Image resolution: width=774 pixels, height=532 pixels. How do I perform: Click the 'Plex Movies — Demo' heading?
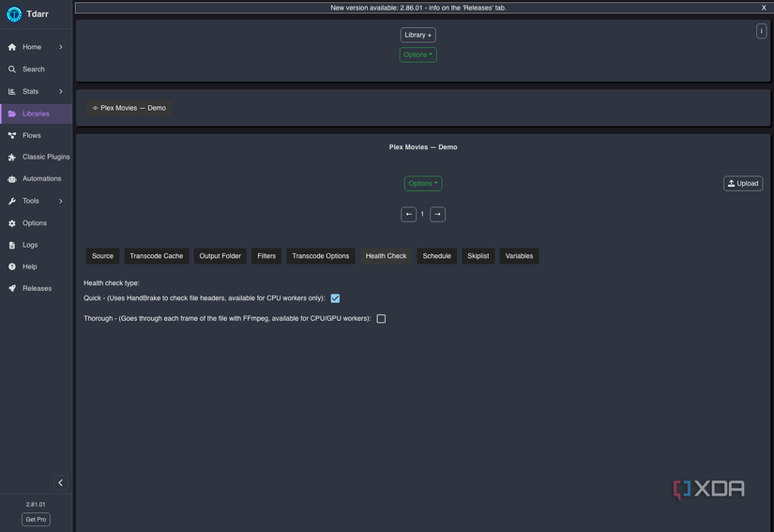(x=423, y=147)
